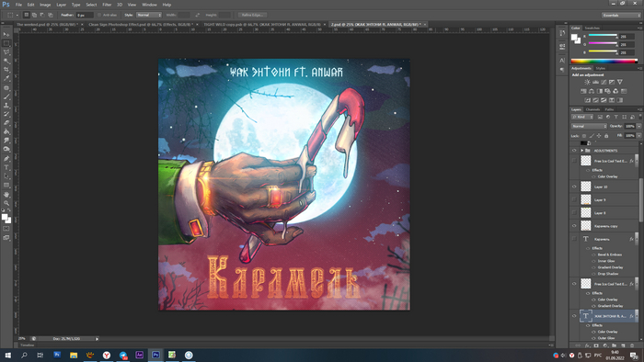The image size is (644, 362).
Task: Open the Layer menu
Action: 62,5
